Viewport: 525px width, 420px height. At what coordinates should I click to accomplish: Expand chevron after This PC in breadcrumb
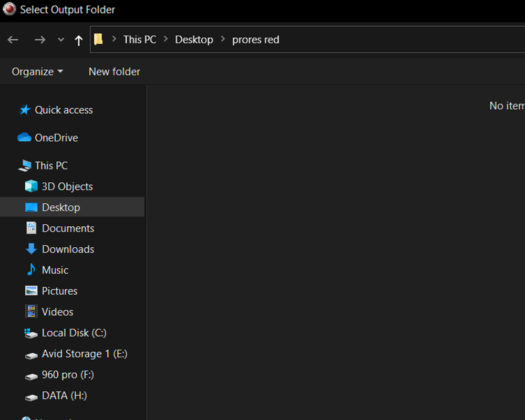pyautogui.click(x=166, y=39)
